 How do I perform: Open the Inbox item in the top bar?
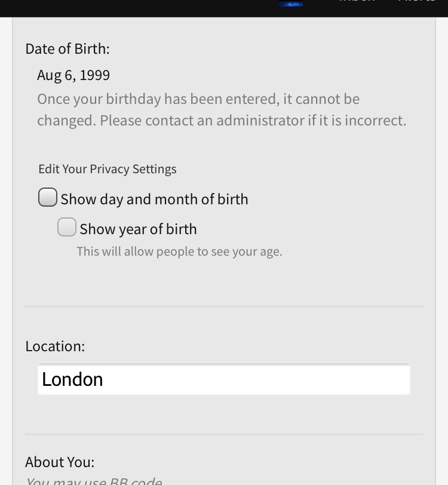coord(357,2)
